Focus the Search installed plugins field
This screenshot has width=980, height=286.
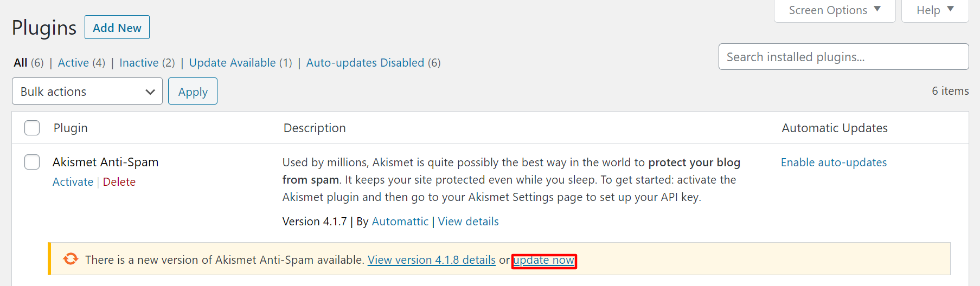[843, 57]
